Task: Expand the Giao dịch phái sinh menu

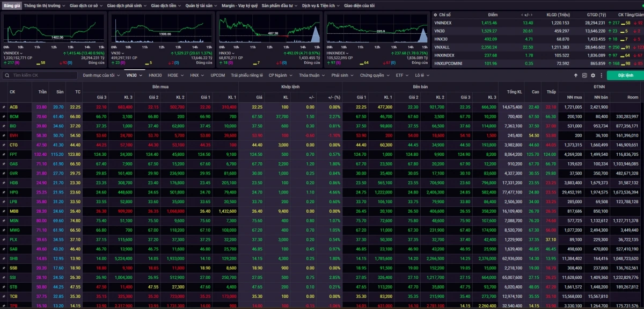Action: (127, 5)
